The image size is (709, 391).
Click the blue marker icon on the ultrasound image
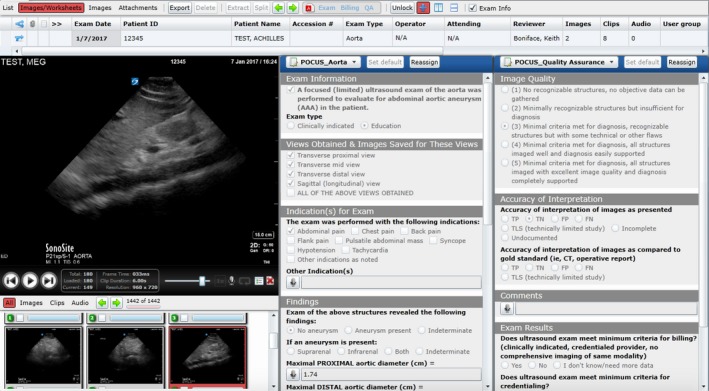135,81
